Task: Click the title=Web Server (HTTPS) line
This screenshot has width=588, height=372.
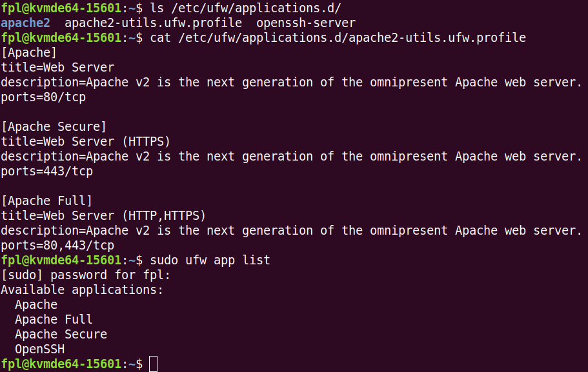Action: pos(85,142)
